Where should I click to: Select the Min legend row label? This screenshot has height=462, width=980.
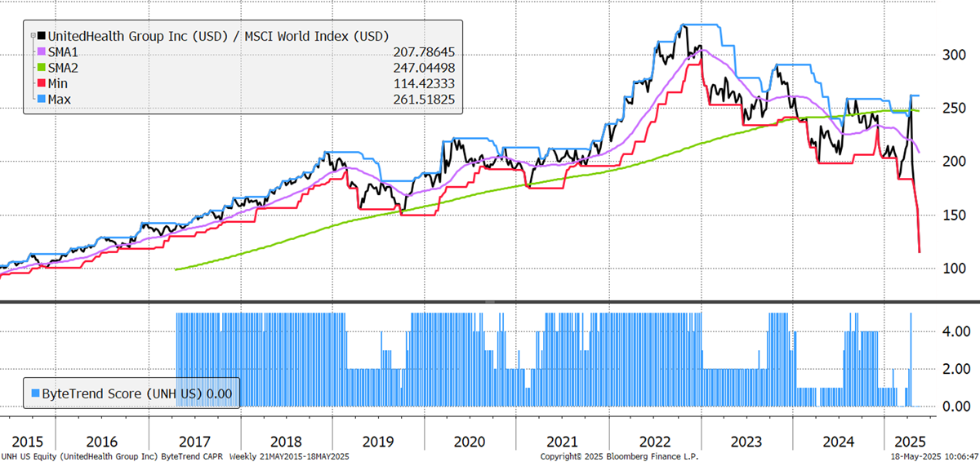coord(58,83)
